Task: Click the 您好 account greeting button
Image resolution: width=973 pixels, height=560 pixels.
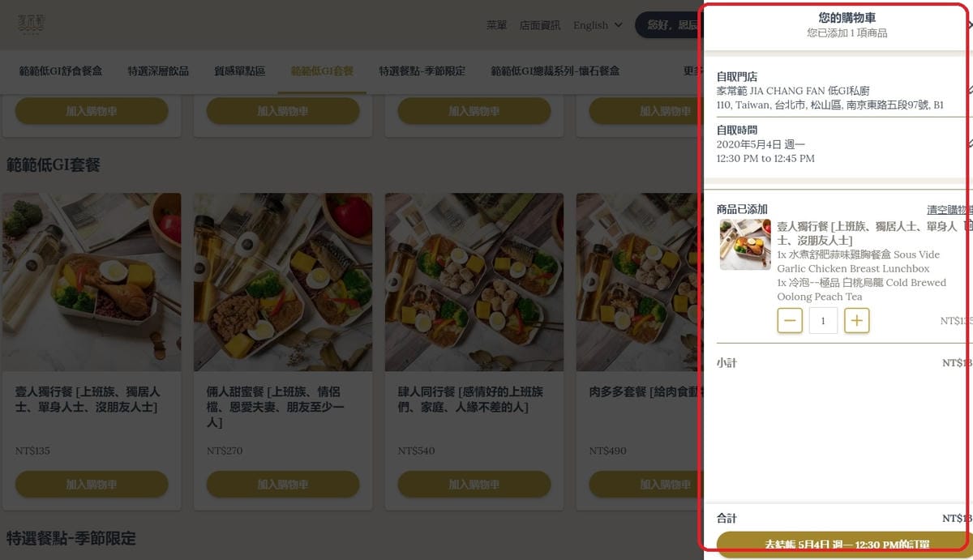Action: tap(668, 25)
